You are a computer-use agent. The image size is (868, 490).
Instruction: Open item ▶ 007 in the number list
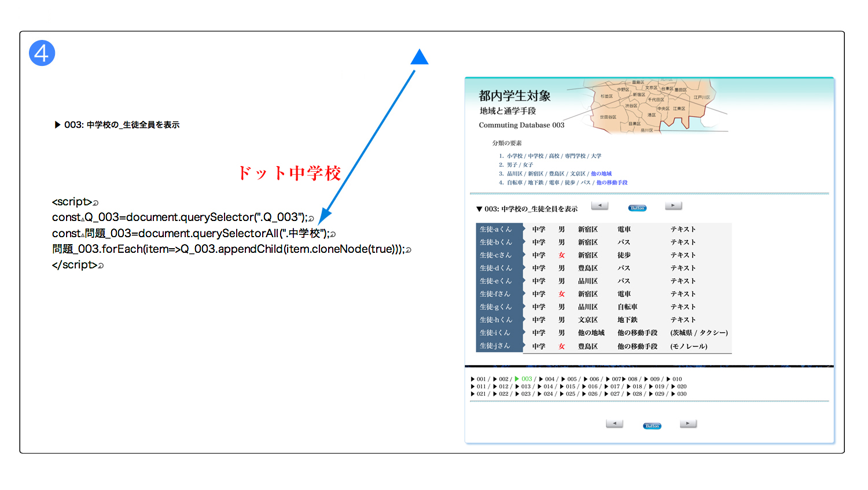point(613,380)
